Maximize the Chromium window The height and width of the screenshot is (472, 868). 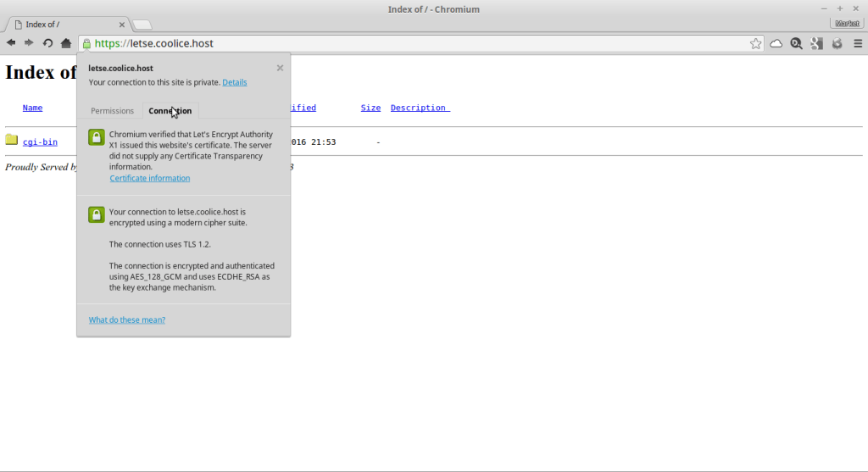click(x=840, y=8)
